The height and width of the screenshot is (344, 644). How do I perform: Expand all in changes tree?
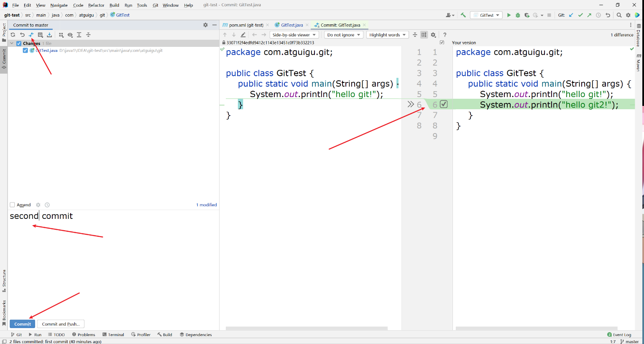(79, 35)
